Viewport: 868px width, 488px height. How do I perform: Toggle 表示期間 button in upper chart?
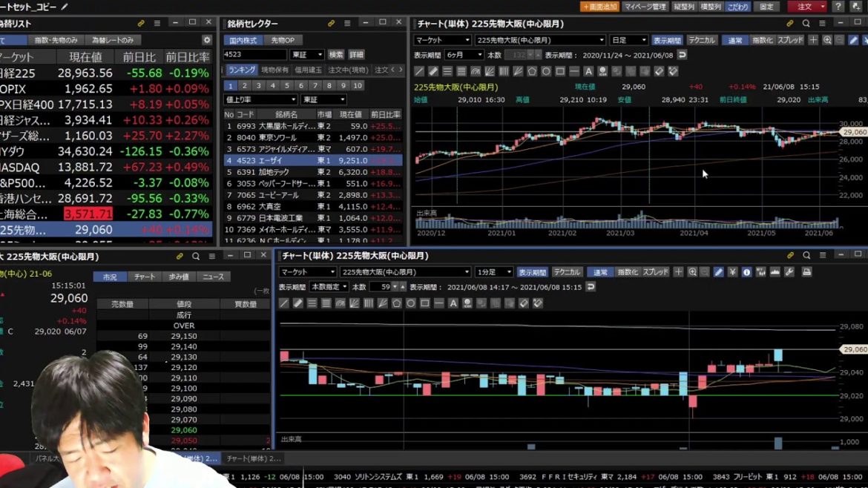tap(667, 40)
